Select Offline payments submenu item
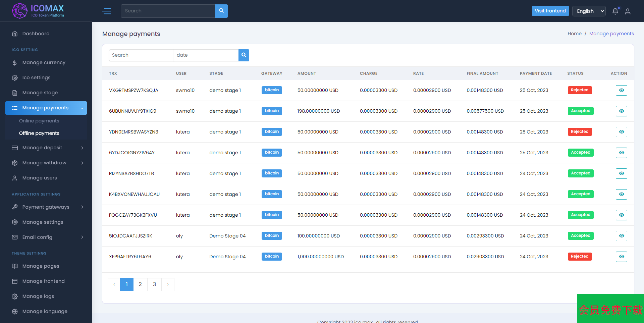644x323 pixels. pyautogui.click(x=39, y=133)
